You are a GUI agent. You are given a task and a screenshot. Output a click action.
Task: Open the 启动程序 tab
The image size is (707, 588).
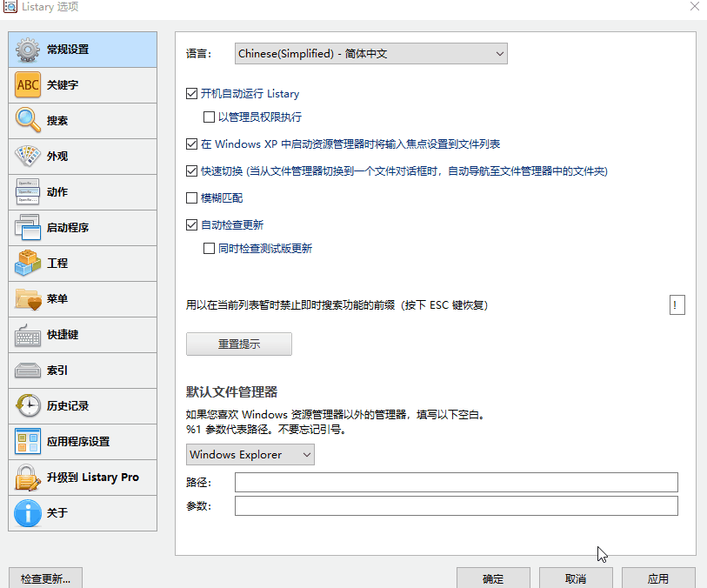pyautogui.click(x=83, y=228)
